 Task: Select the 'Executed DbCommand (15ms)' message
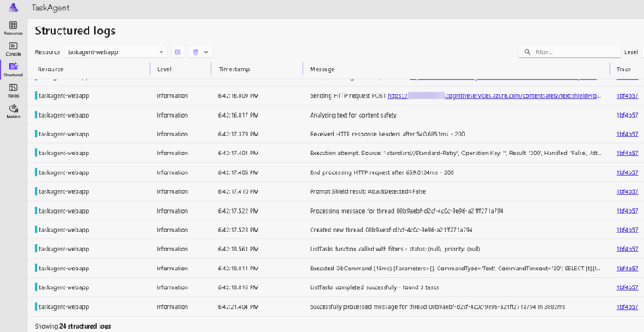pos(455,269)
